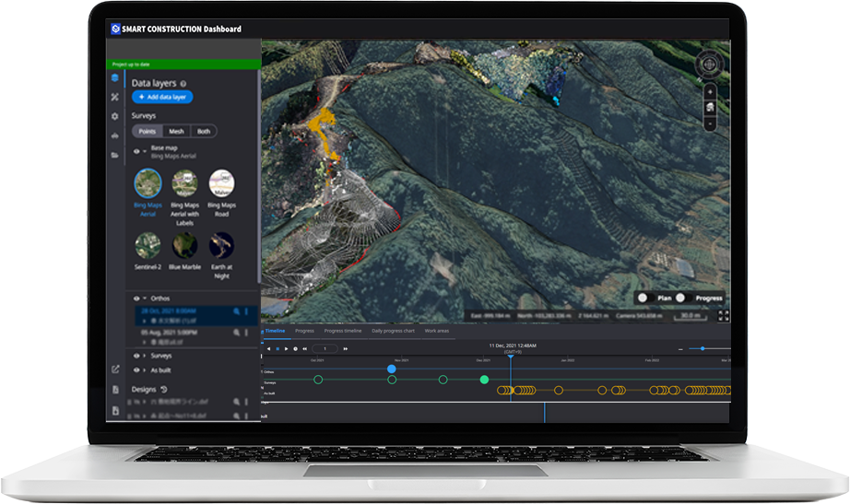Collapse the Orthos section arrow
850x504 pixels.
145,299
